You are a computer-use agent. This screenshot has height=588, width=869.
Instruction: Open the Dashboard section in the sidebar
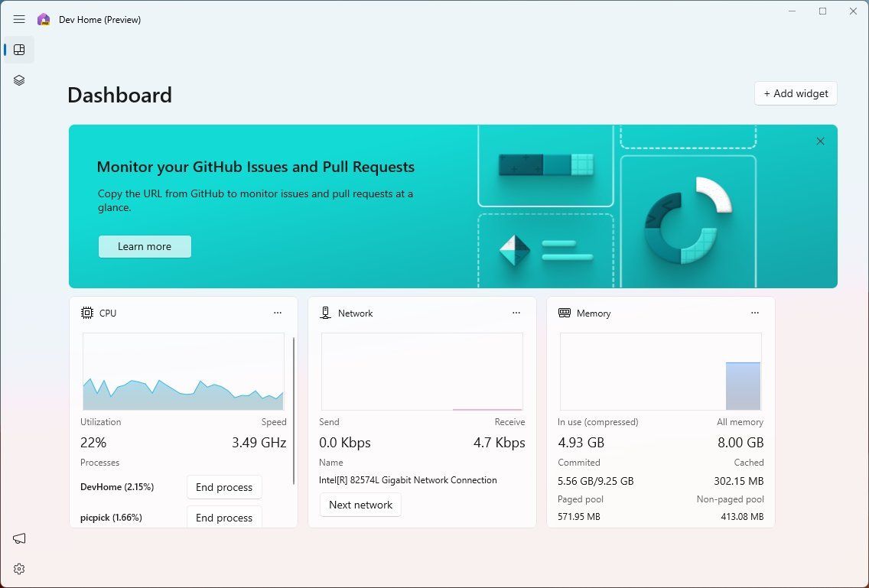click(18, 49)
